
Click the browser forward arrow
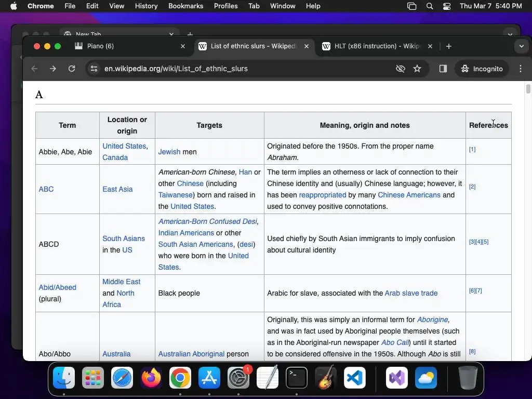tap(53, 69)
